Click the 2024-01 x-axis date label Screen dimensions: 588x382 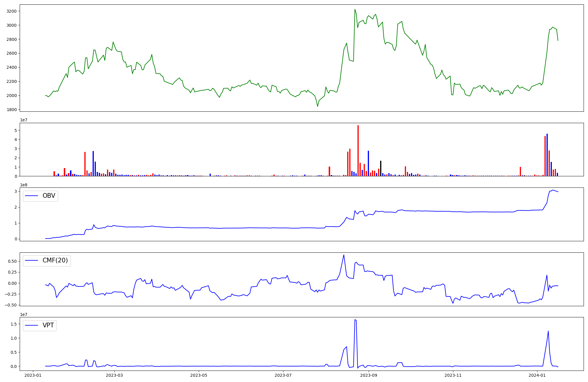point(537,375)
